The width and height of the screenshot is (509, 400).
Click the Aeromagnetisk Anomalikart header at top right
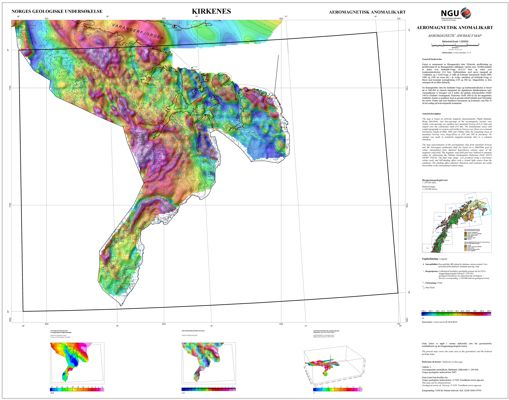(367, 12)
